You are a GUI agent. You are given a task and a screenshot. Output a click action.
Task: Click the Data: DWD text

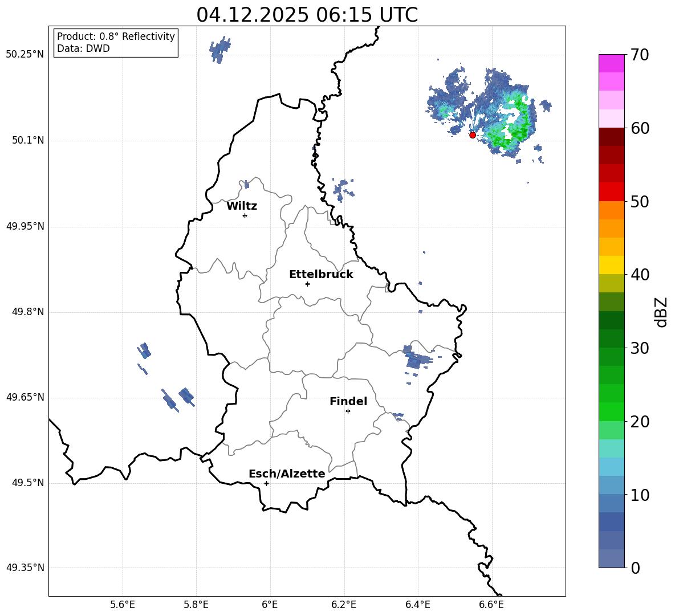pos(83,48)
